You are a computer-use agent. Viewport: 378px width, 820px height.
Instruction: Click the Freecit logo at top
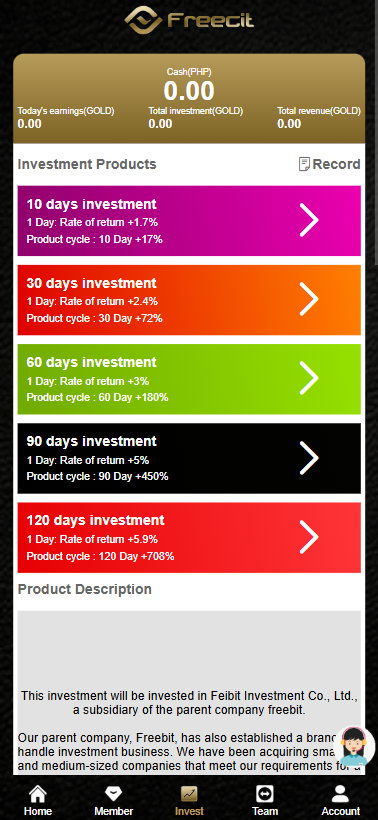tap(189, 20)
